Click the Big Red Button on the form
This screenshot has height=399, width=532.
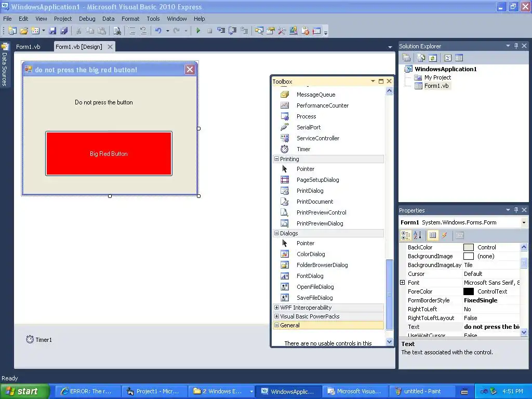click(x=109, y=154)
